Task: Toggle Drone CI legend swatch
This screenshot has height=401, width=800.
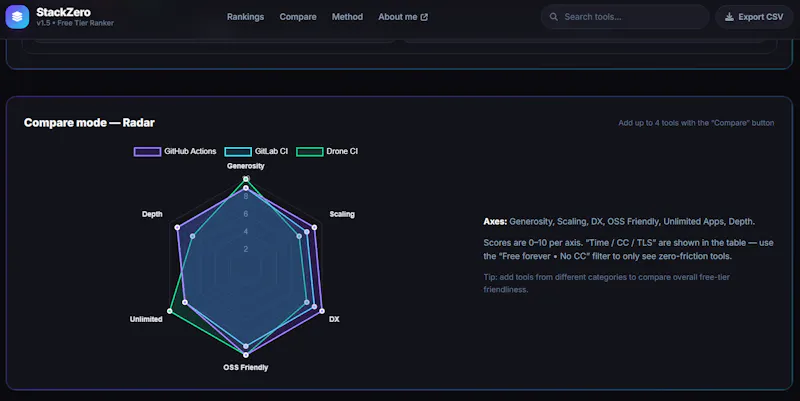Action: click(x=310, y=152)
